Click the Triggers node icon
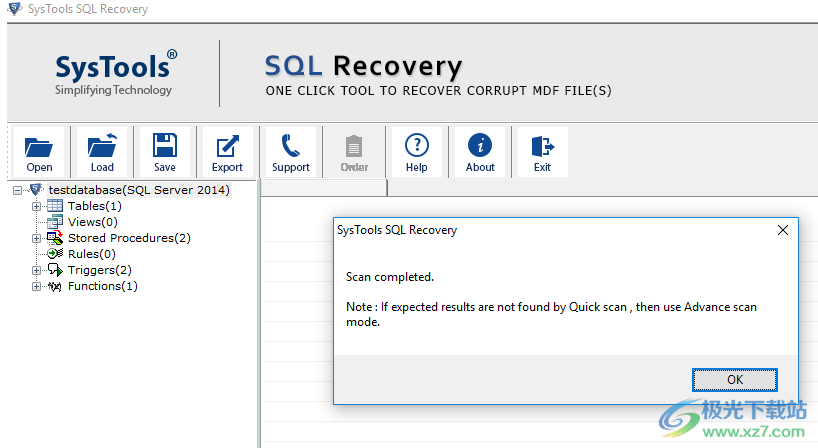The image size is (818, 448). click(x=55, y=270)
